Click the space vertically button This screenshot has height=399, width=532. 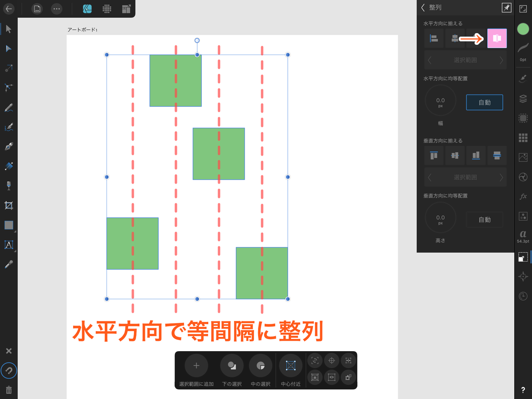tap(497, 156)
